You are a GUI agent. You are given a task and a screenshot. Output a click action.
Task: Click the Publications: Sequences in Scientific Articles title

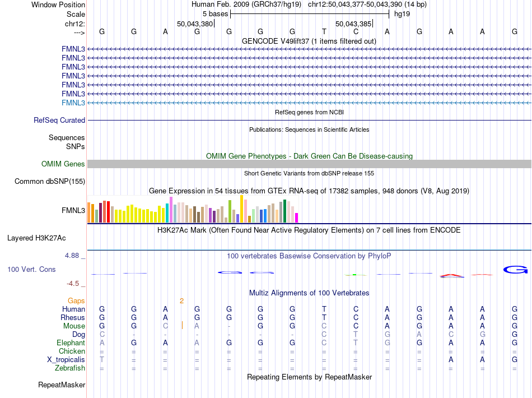[309, 129]
